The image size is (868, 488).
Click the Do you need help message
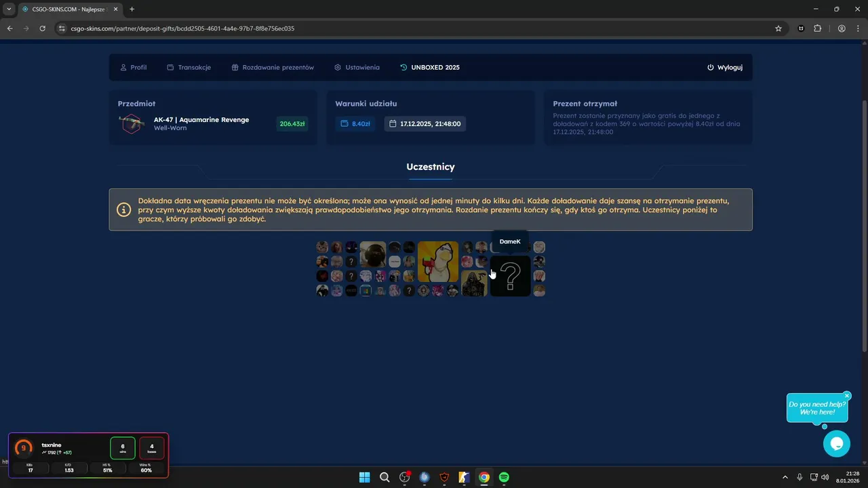point(817,408)
